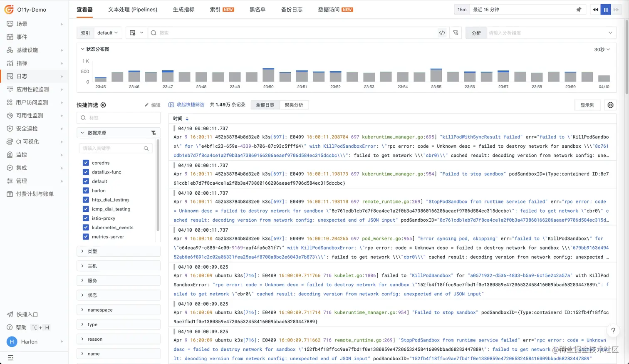Viewport: 629px width, 364px height.
Task: Open the CI 可视化 sidebar icon
Action: coord(10,142)
